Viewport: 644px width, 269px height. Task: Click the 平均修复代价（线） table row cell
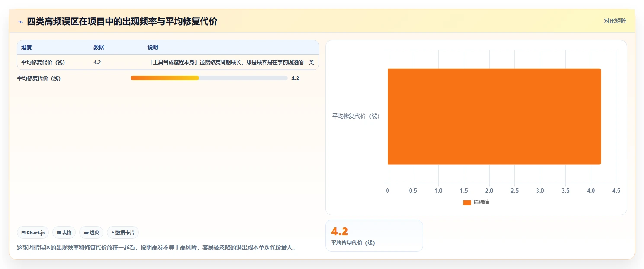[43, 62]
